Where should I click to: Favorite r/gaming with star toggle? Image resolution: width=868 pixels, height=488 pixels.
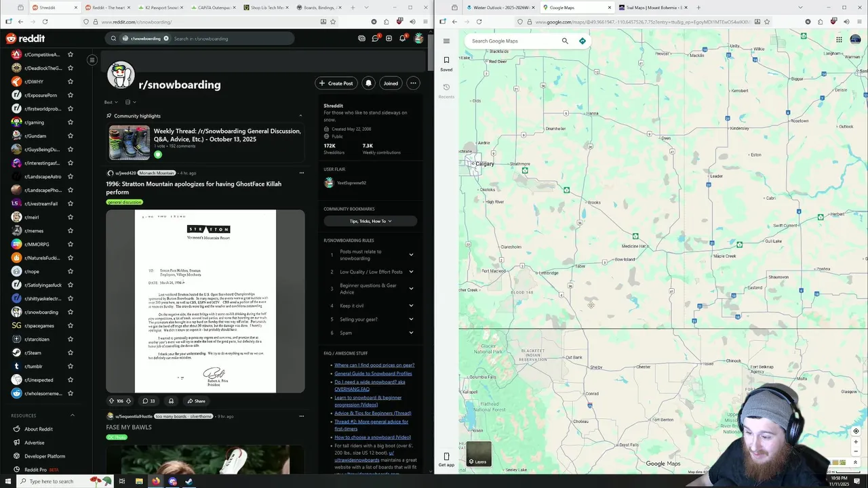71,122
